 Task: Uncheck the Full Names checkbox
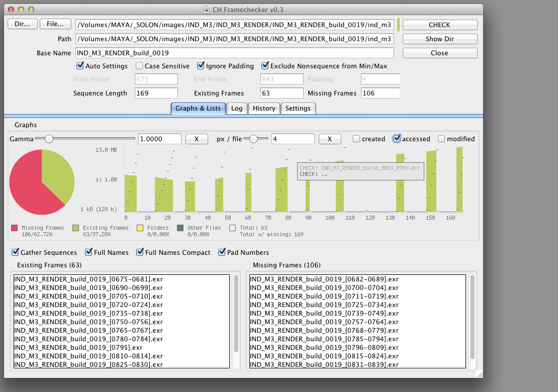88,252
